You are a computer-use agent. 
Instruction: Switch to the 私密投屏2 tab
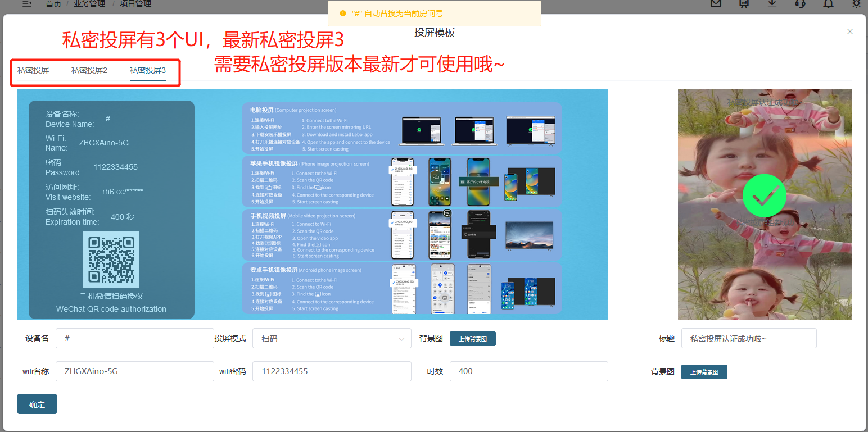point(89,70)
